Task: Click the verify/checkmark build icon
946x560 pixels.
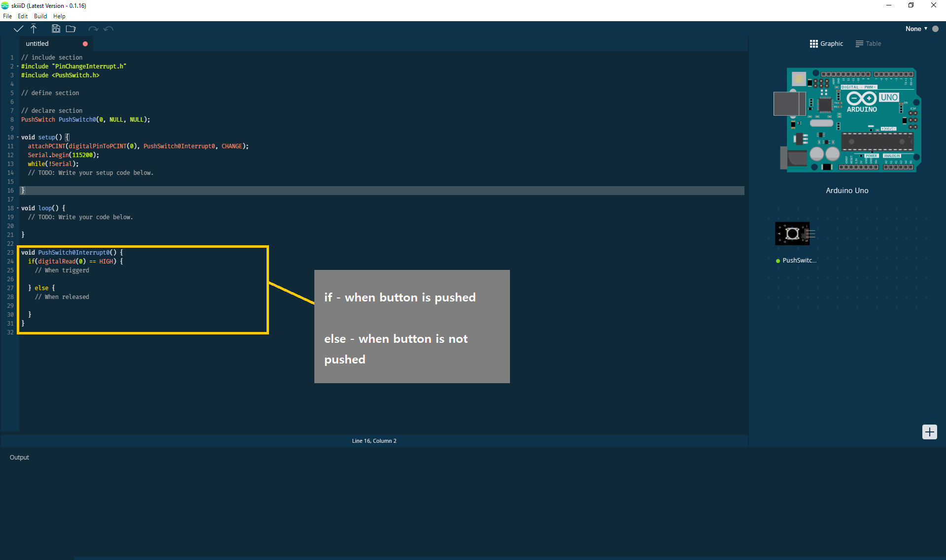Action: coord(17,29)
